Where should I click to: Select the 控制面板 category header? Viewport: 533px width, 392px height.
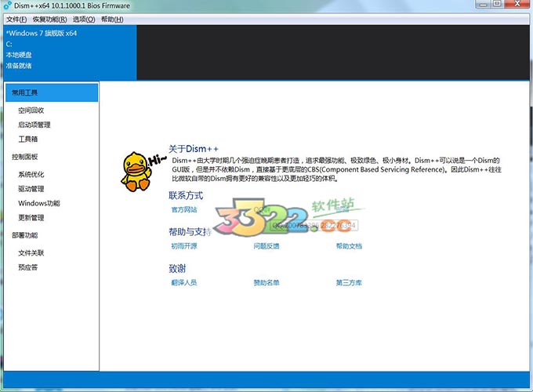[25, 157]
